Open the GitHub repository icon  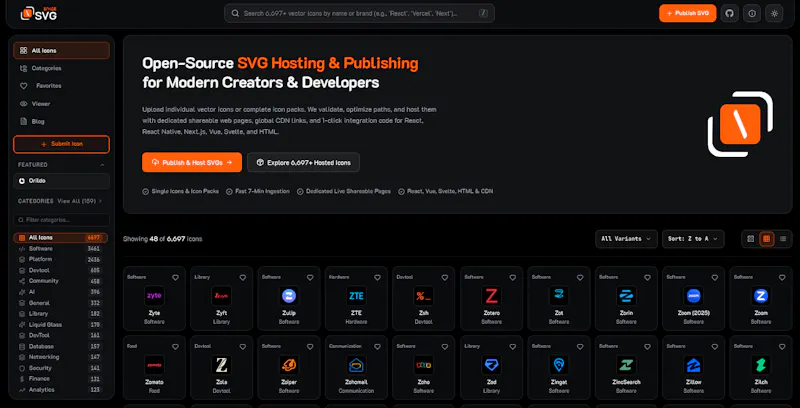(729, 13)
